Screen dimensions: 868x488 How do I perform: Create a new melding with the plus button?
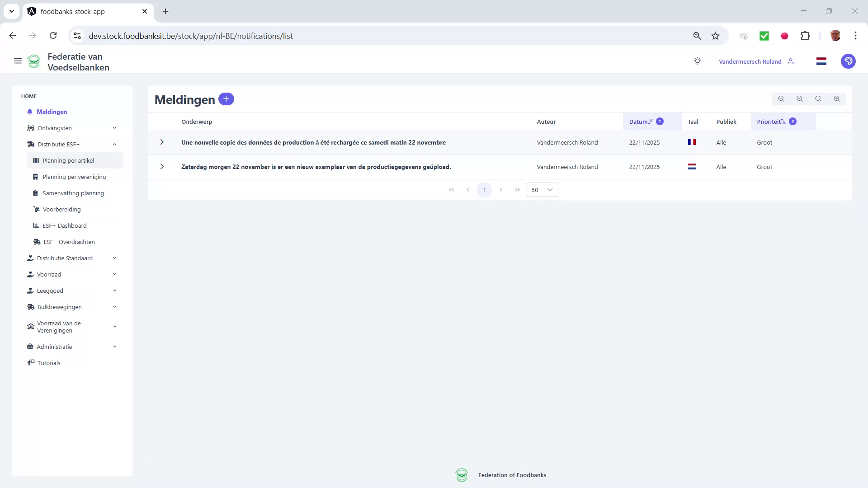[x=226, y=99]
